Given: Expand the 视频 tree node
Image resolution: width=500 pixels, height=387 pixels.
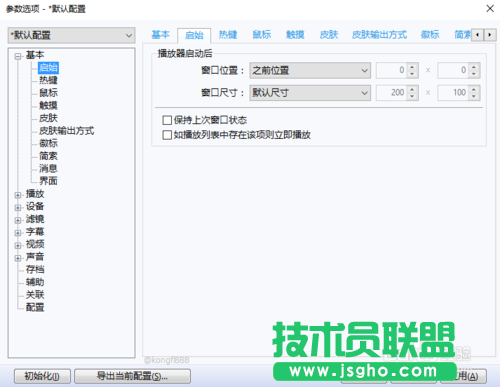Looking at the screenshot, I should click(x=18, y=245).
